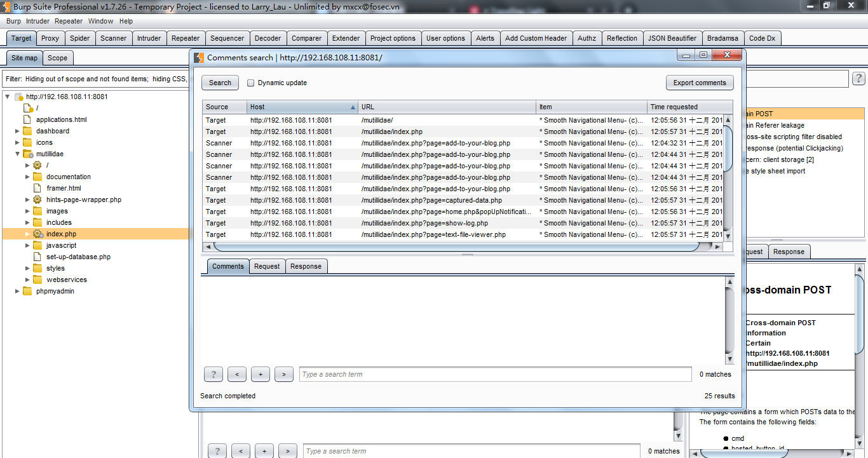Switch to the Proxy tab

[50, 38]
